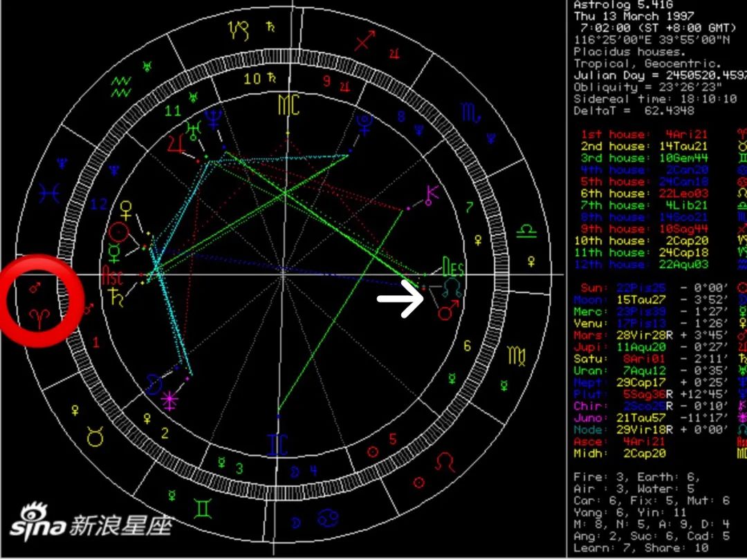Click the Pisces sign glyph in the outer ring

(50, 194)
